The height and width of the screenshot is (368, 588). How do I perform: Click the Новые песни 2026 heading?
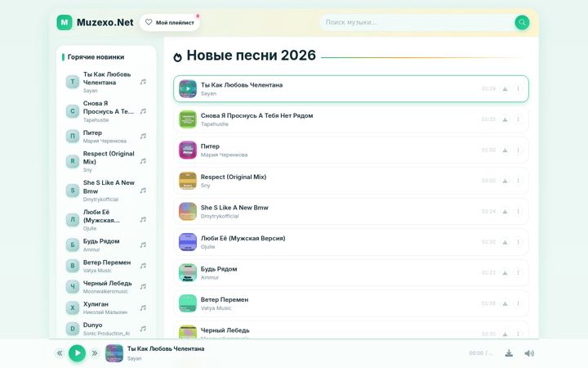(x=252, y=56)
